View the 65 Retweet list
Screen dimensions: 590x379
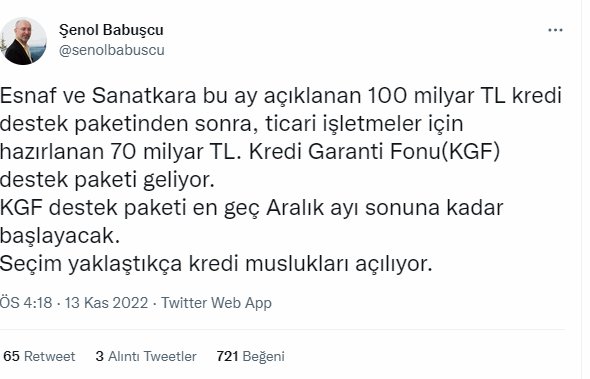click(x=39, y=356)
